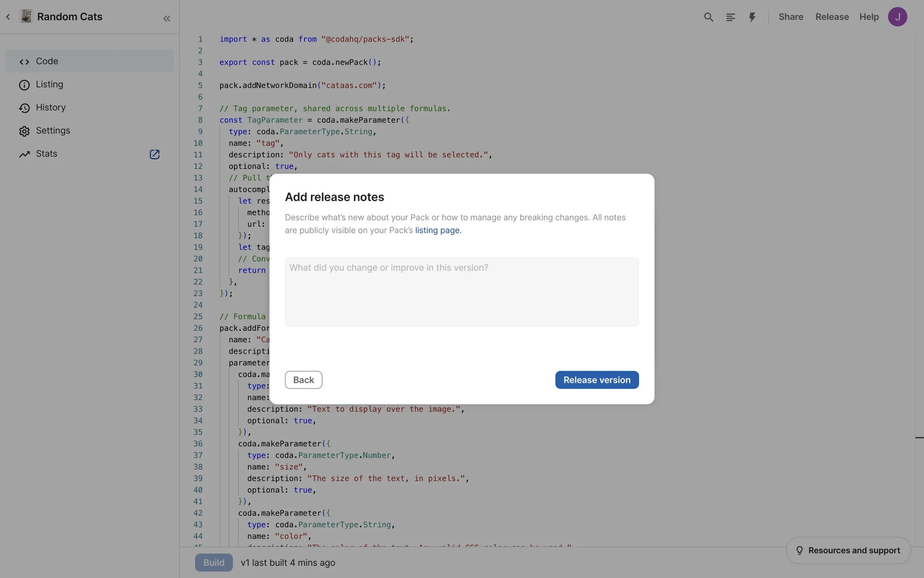This screenshot has width=924, height=578.
Task: Follow the listing page link
Action: pos(437,230)
